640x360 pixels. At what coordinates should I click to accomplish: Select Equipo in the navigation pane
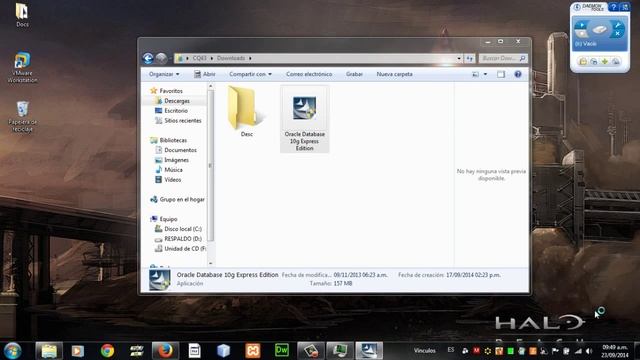[164, 219]
